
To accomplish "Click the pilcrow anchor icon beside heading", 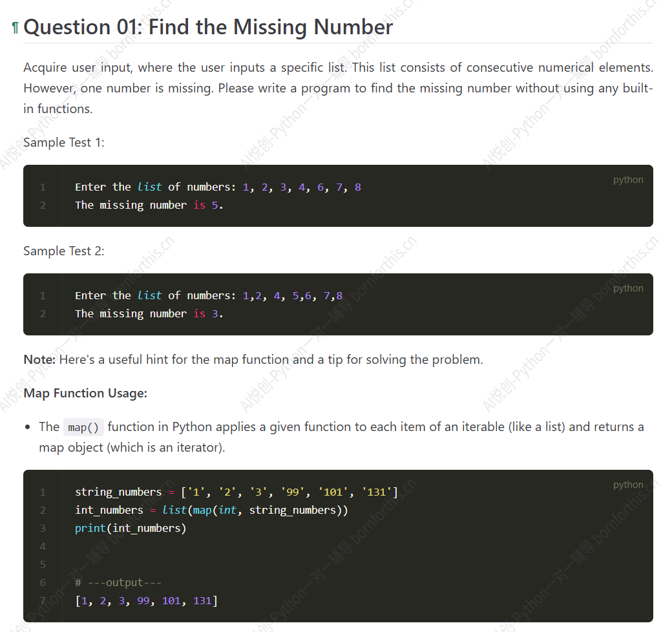I will point(16,28).
